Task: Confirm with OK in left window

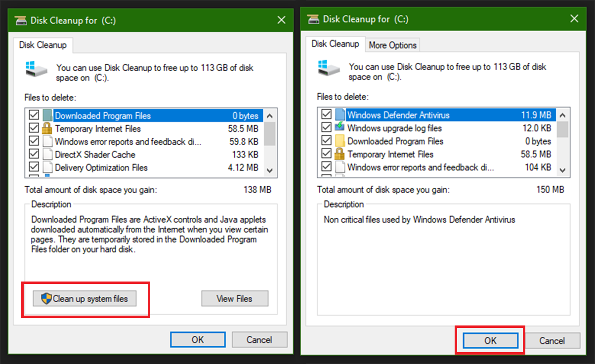Action: (x=198, y=340)
